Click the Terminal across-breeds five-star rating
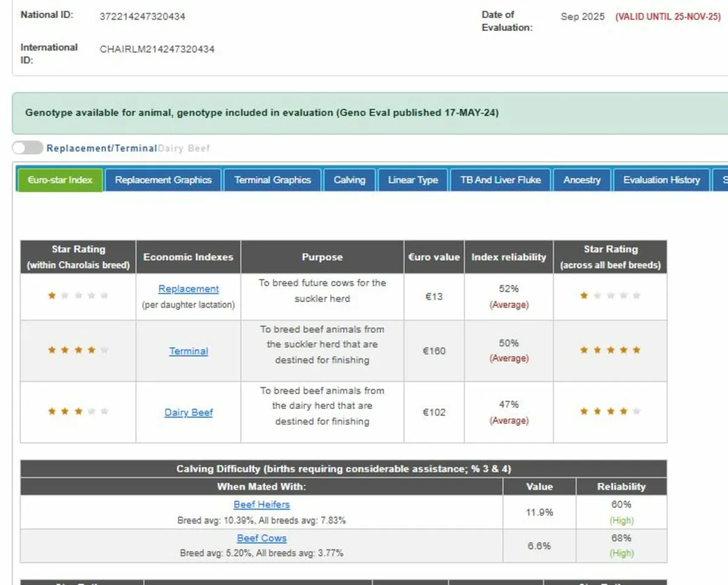Screen dimensions: 728x585 [610, 350]
